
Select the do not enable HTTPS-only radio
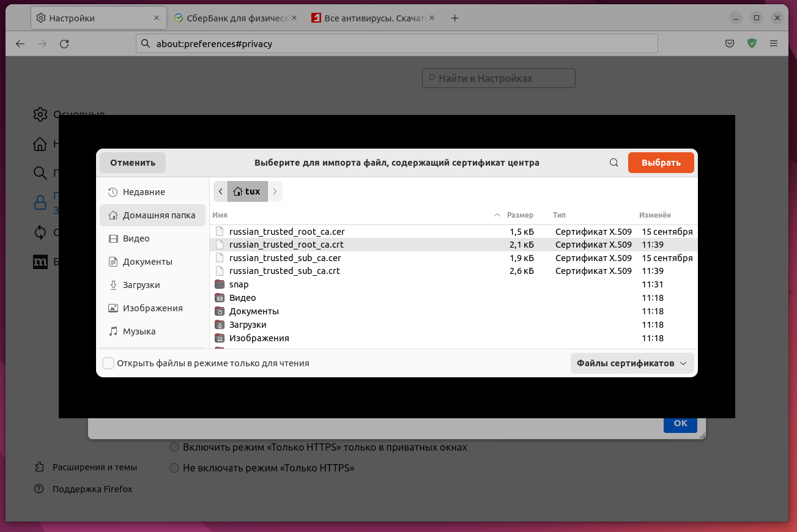[x=174, y=468]
